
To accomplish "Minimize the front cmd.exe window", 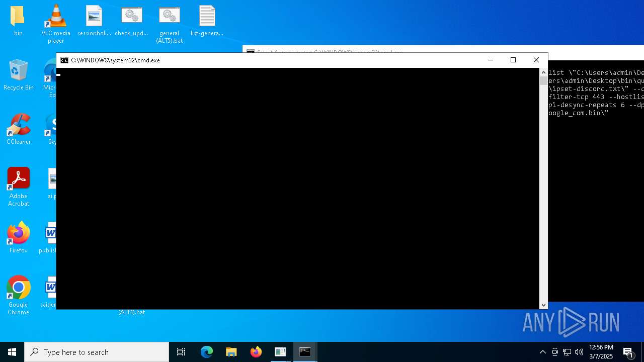I will tap(491, 60).
